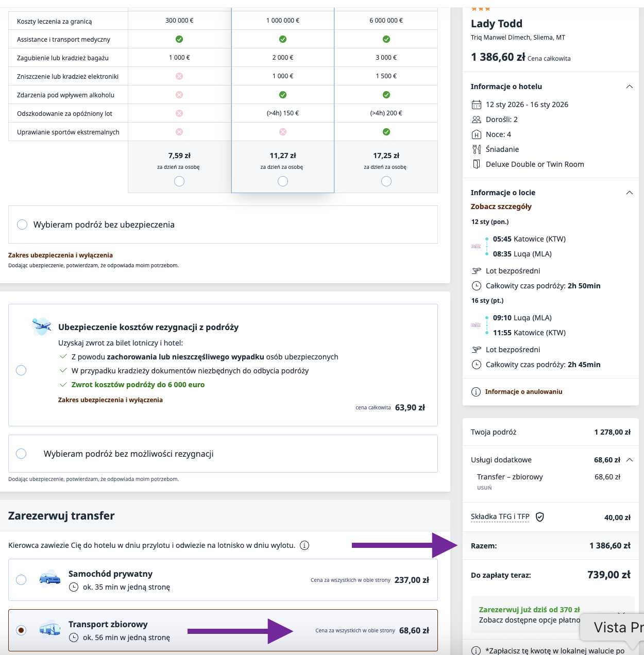Collapse the Informacje o hotelu section

629,87
